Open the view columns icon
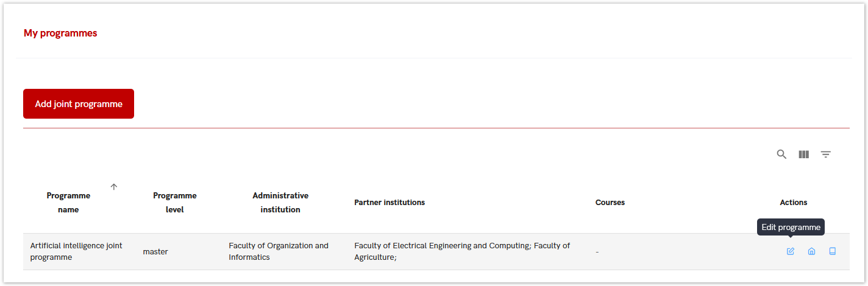Viewport: 868px width, 286px height. tap(804, 155)
